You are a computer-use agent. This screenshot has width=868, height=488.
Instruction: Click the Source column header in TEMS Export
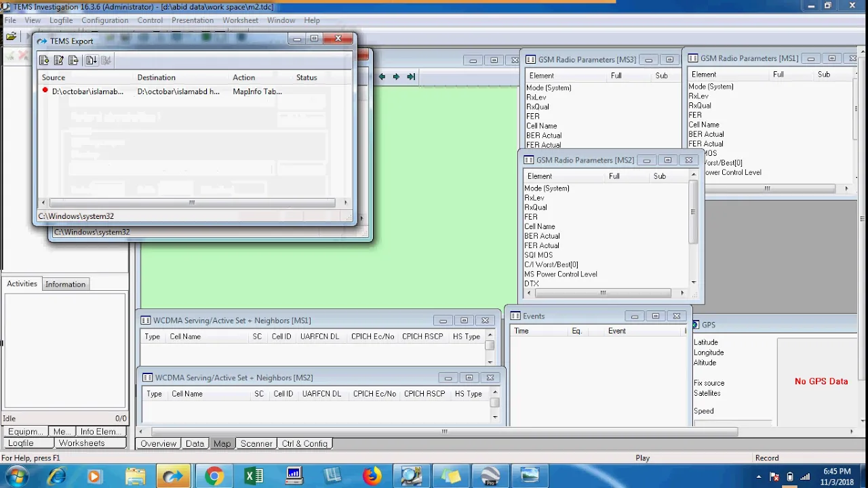point(85,77)
